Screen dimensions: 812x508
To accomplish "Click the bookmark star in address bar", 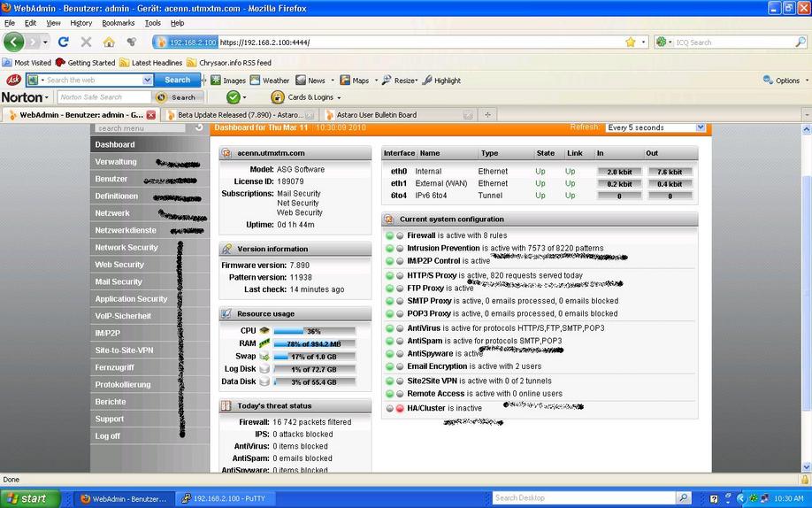I will (x=631, y=42).
